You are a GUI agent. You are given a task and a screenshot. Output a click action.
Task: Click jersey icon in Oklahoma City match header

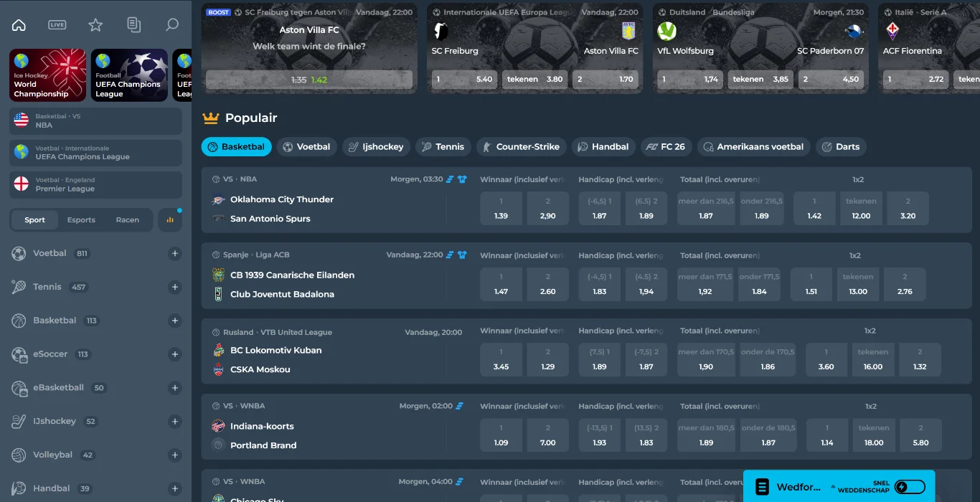[462, 179]
